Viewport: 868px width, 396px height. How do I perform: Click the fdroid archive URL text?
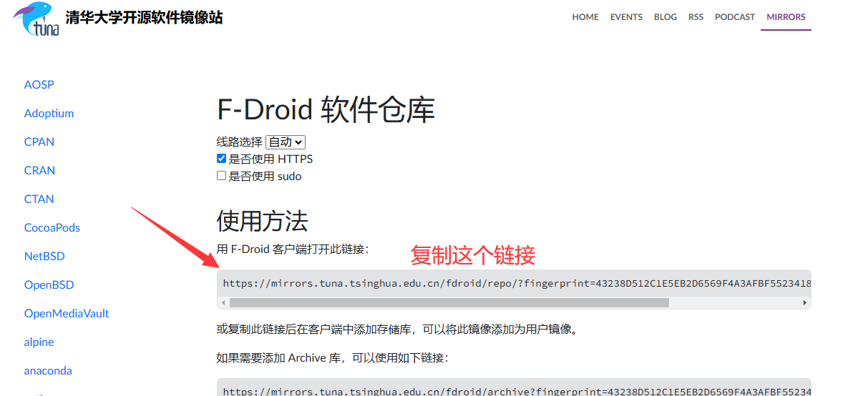tap(516, 391)
